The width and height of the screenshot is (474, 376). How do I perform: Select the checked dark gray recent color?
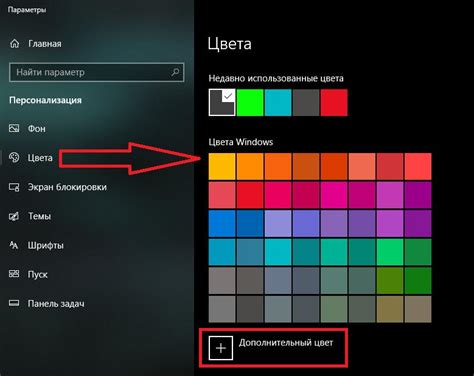click(x=222, y=102)
